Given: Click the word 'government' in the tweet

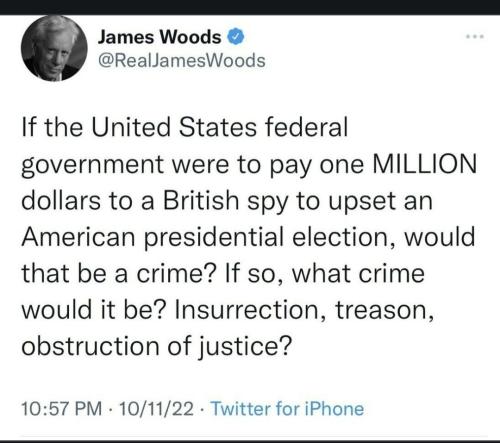Looking at the screenshot, I should coord(92,165).
